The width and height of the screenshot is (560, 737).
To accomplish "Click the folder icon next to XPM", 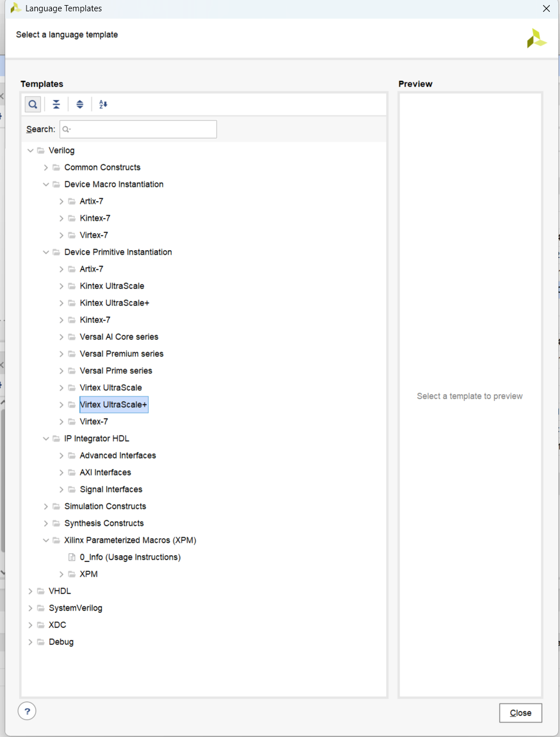I will [x=71, y=574].
